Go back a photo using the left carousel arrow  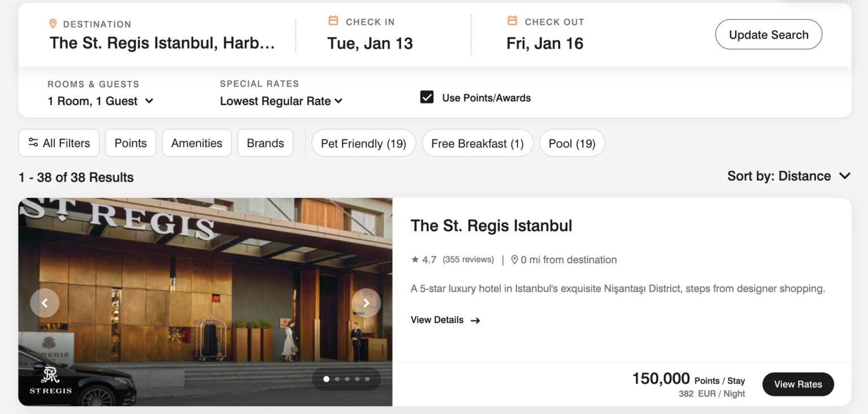point(45,303)
